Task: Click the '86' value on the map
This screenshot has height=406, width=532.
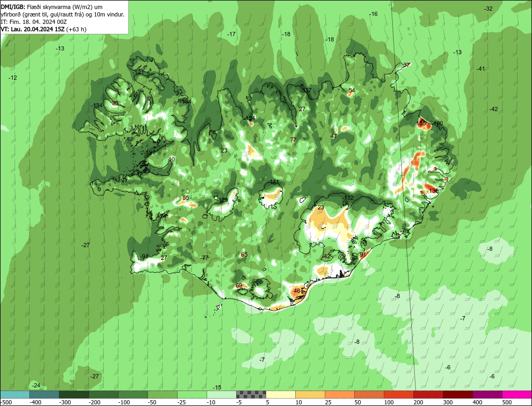Action: click(x=260, y=282)
